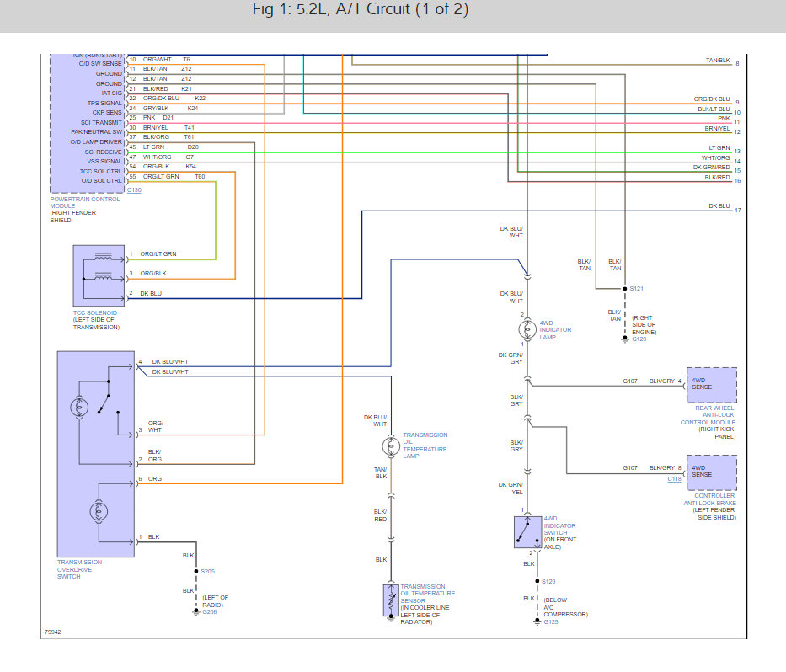The width and height of the screenshot is (786, 672).
Task: Click the splice dot at S129
Action: pyautogui.click(x=537, y=581)
